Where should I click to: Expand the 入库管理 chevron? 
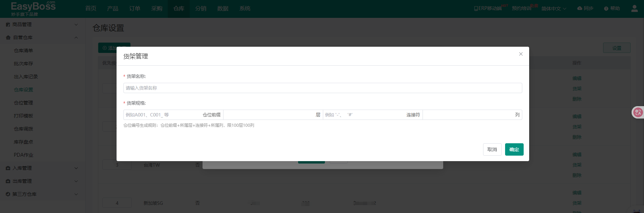click(76, 168)
